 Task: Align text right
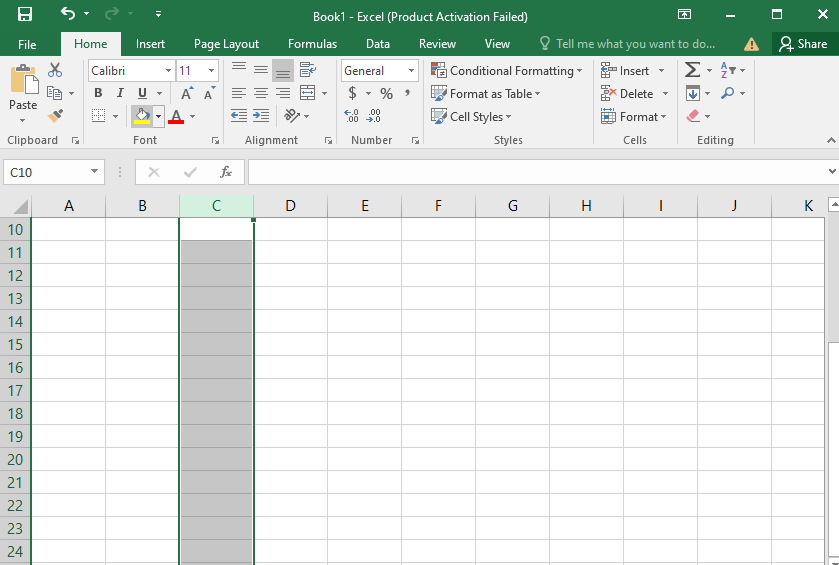[x=283, y=93]
